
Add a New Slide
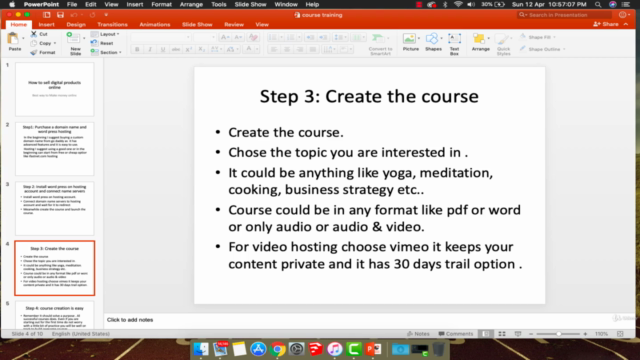(74, 39)
